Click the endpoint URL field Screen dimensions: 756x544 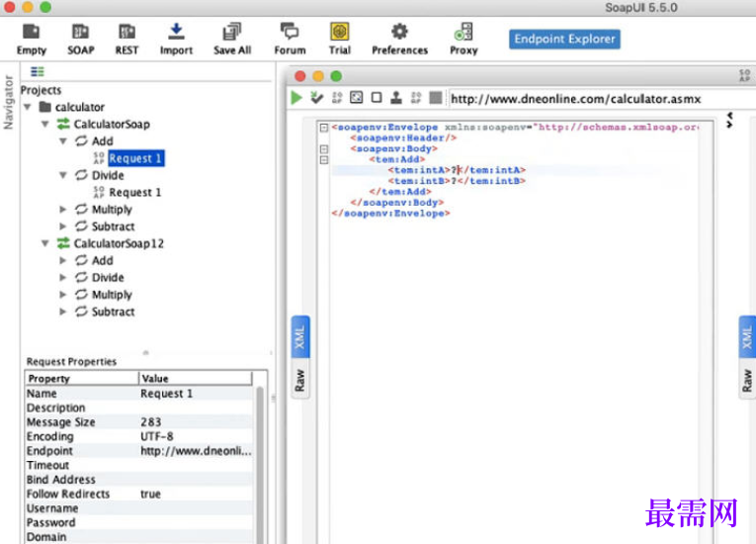pos(600,99)
